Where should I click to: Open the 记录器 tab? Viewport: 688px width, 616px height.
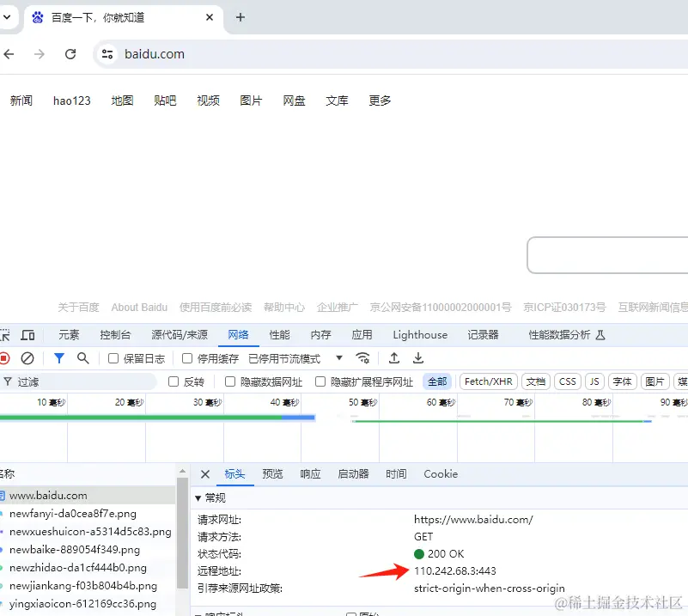483,335
